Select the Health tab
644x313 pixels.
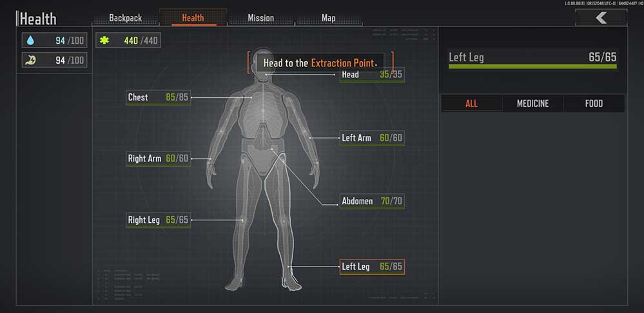pos(193,17)
